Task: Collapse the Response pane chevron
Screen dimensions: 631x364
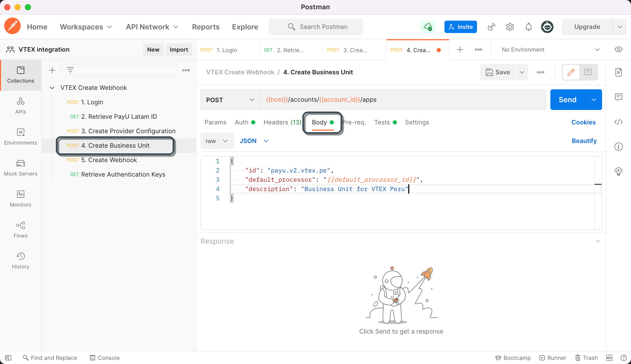Action: (598, 241)
